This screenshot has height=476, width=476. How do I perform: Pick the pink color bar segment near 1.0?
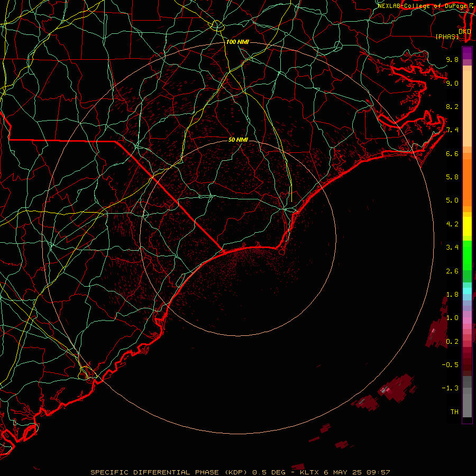pos(467,321)
